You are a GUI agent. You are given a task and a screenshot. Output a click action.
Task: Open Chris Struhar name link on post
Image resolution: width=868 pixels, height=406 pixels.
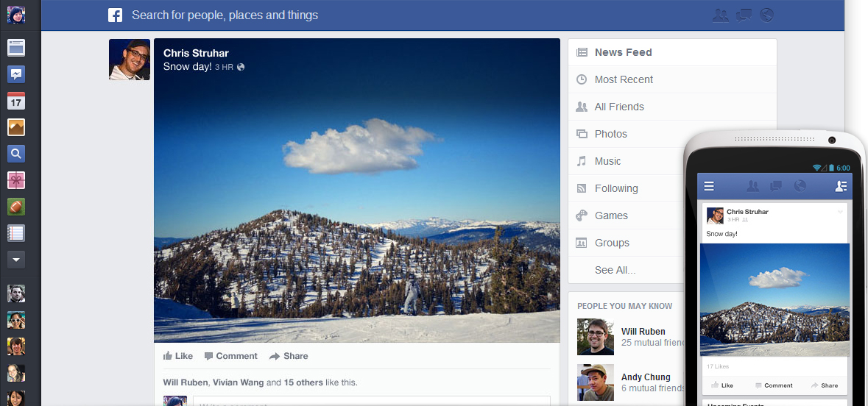pyautogui.click(x=196, y=53)
